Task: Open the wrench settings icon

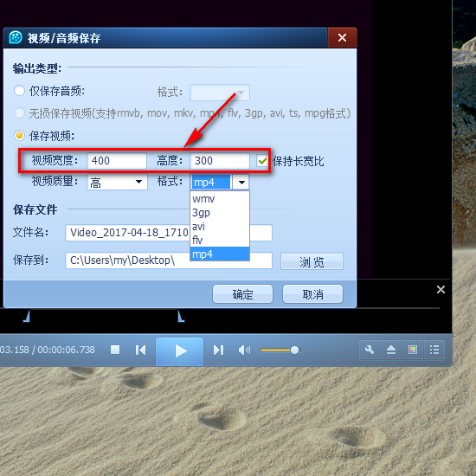Action: click(x=370, y=350)
